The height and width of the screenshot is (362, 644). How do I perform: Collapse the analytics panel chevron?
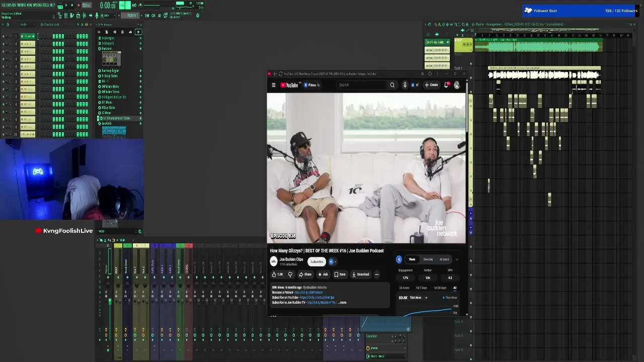point(457,259)
